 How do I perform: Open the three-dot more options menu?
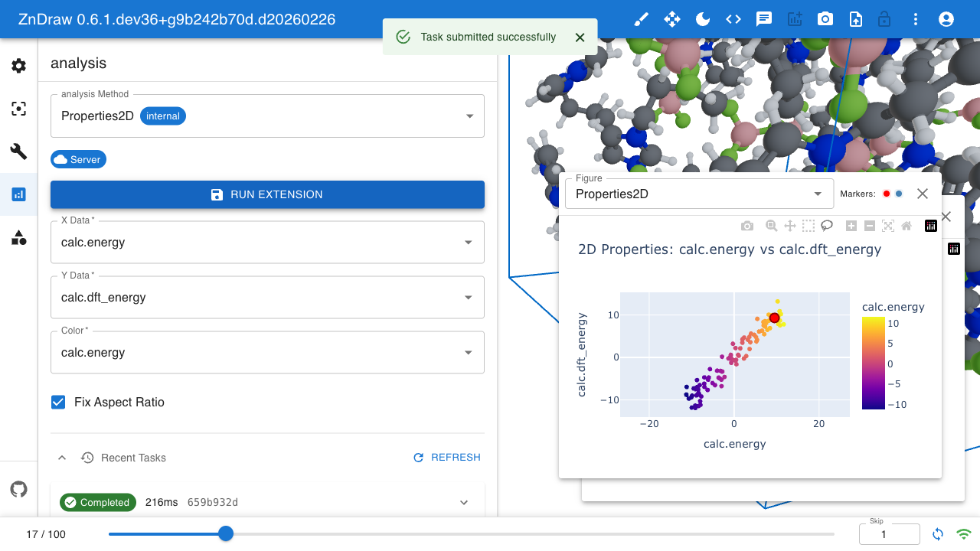tap(916, 19)
